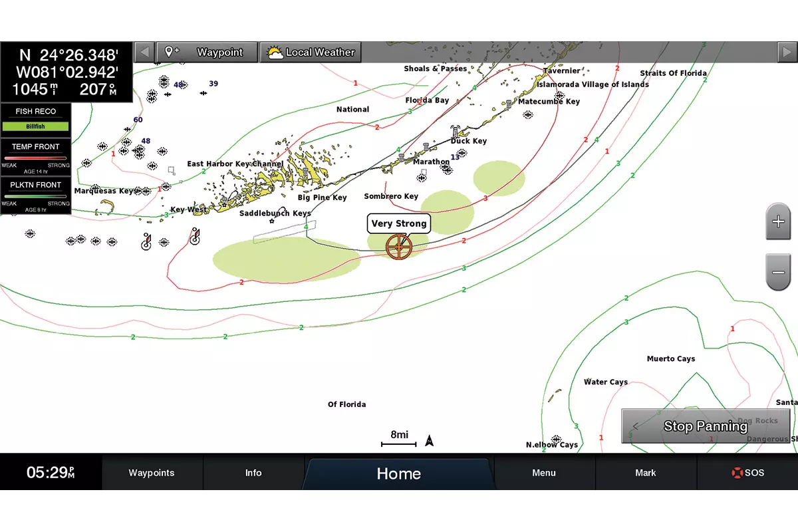Screen dimensions: 798x532
Task: Tap the depth sounding reading 39
Action: coord(213,84)
